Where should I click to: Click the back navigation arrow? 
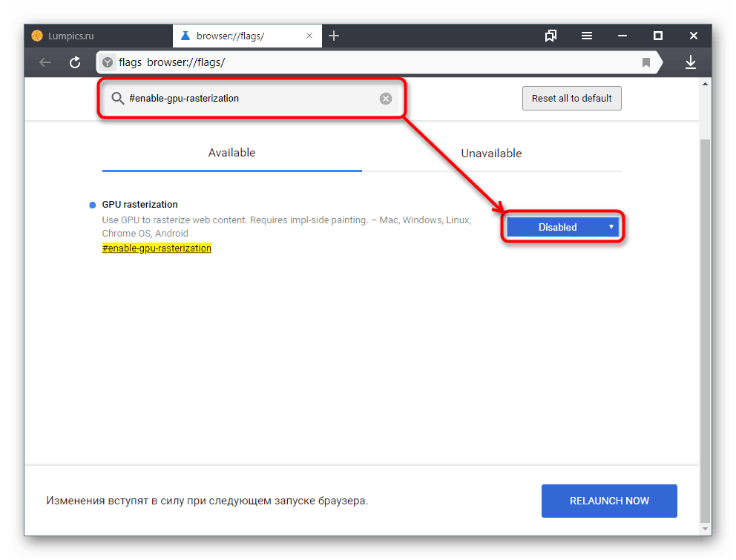[45, 62]
